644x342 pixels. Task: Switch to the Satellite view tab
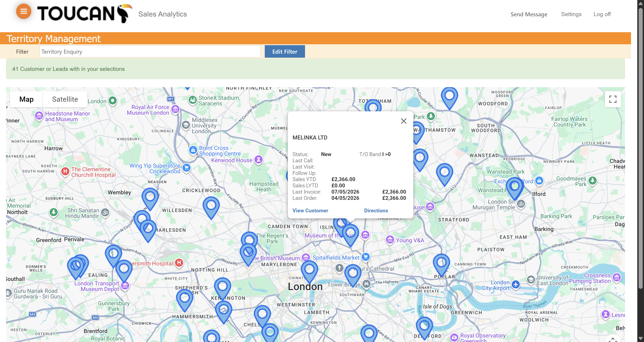[65, 99]
